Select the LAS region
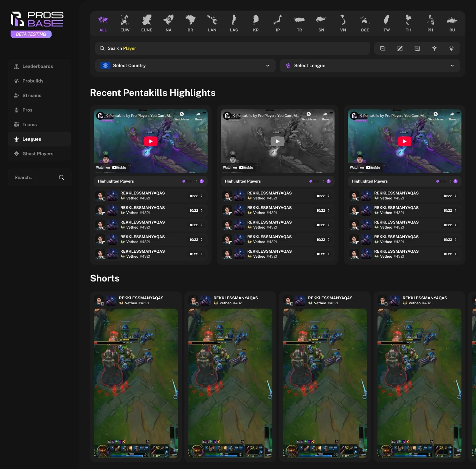This screenshot has height=469, width=476. tap(234, 23)
